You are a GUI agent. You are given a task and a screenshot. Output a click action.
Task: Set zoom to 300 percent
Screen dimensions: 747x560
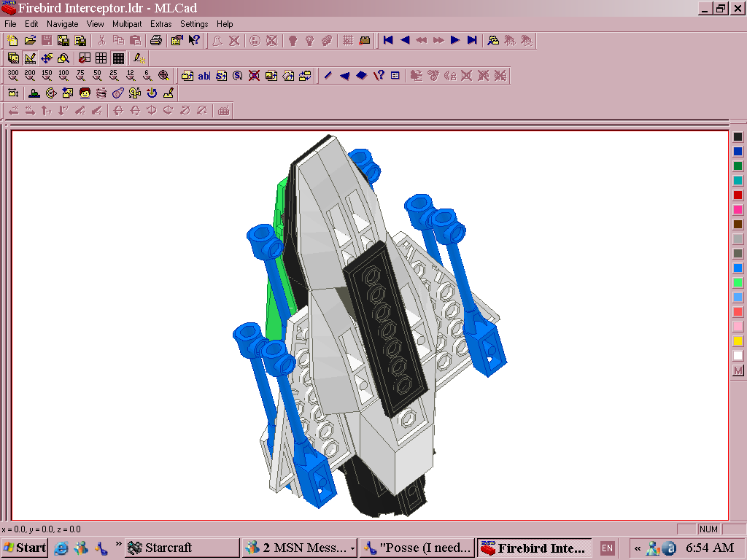click(13, 75)
